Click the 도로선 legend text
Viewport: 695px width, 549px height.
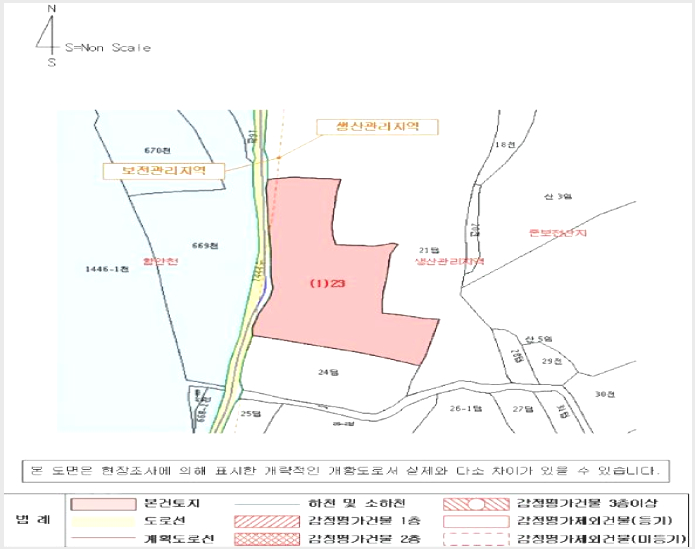[x=165, y=521]
